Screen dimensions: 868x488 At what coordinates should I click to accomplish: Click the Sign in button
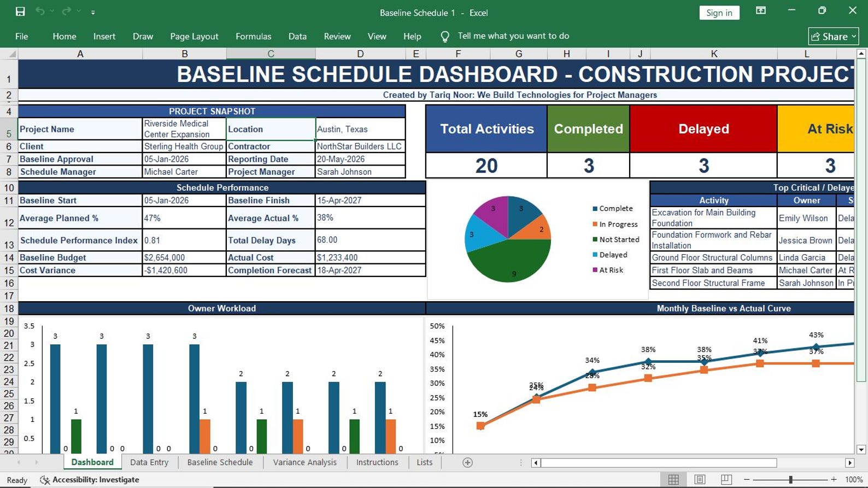(719, 13)
